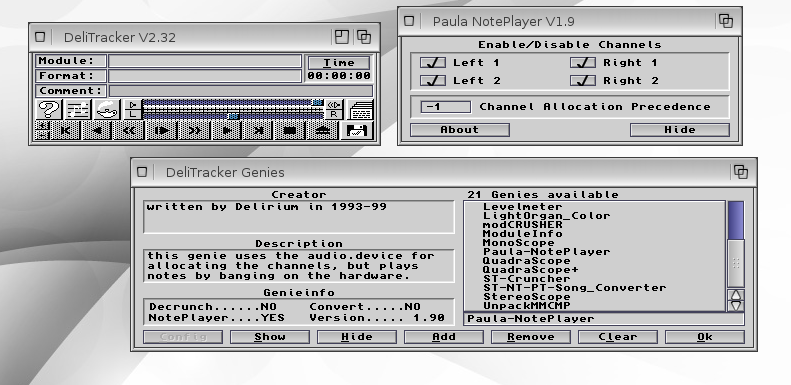
Task: Select ModuleInfo in the genies list
Action: [x=594, y=234]
